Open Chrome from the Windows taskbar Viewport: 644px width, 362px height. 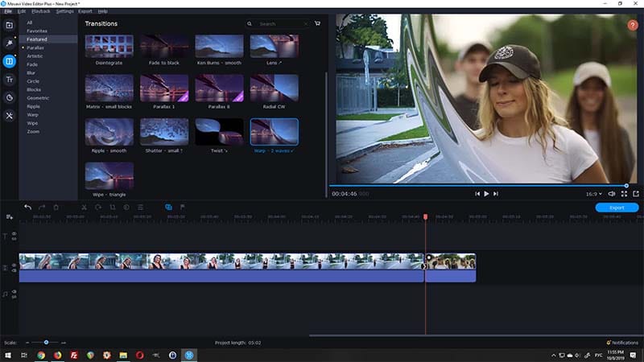41,356
